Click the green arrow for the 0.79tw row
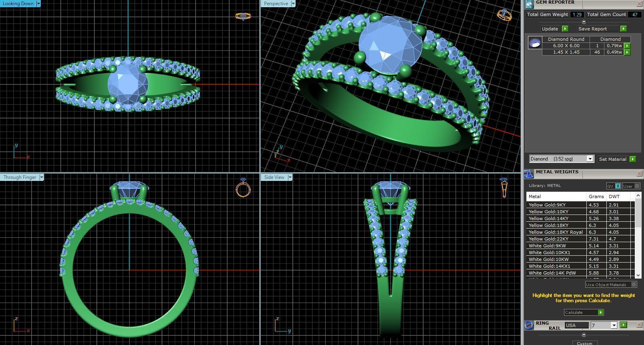Screen dimensions: 644x345 click(627, 46)
